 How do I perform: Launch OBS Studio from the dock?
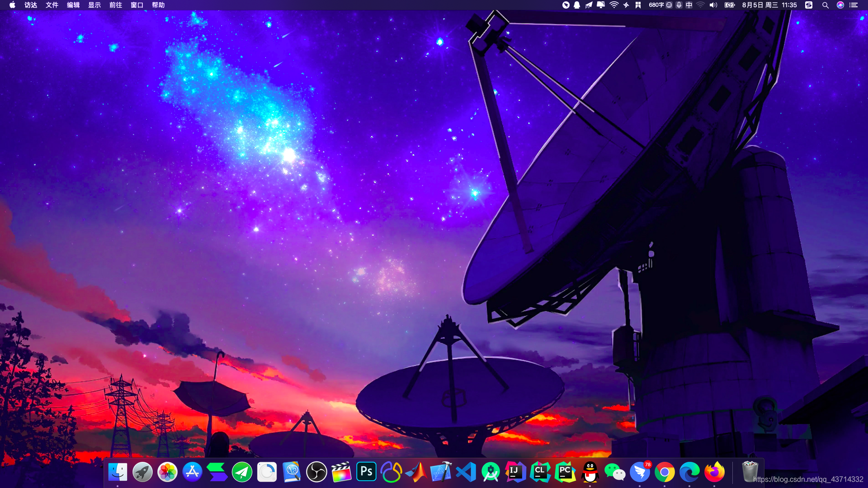(316, 472)
